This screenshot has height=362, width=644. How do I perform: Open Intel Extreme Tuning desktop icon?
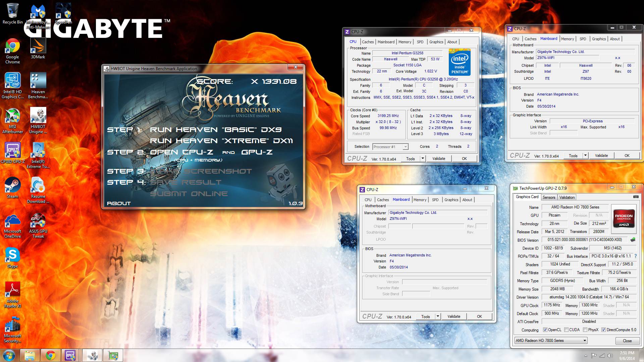point(38,156)
